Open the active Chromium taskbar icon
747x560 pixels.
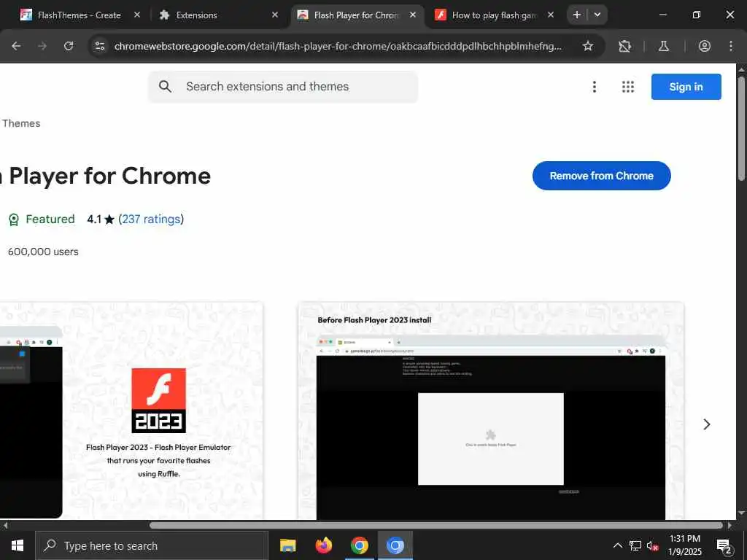[395, 545]
